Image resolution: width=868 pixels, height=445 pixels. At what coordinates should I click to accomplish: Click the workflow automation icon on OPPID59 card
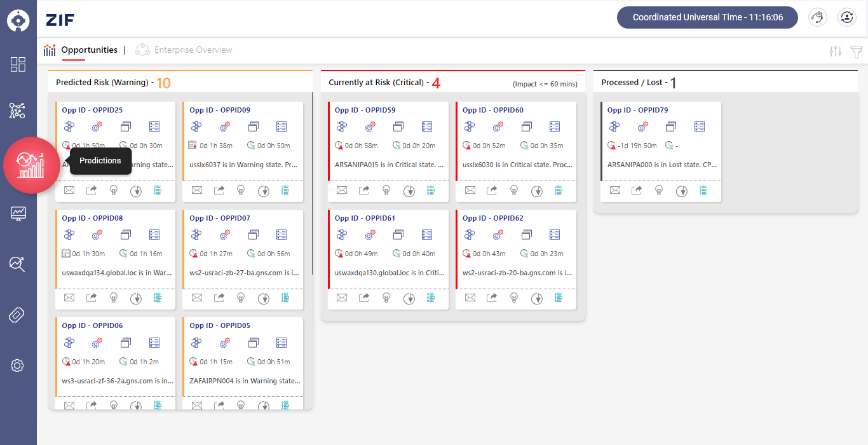342,127
